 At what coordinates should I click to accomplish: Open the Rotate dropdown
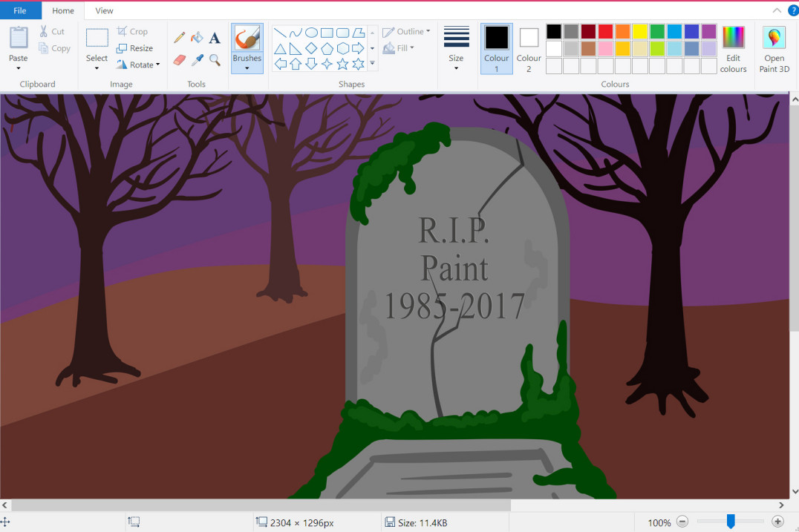137,65
